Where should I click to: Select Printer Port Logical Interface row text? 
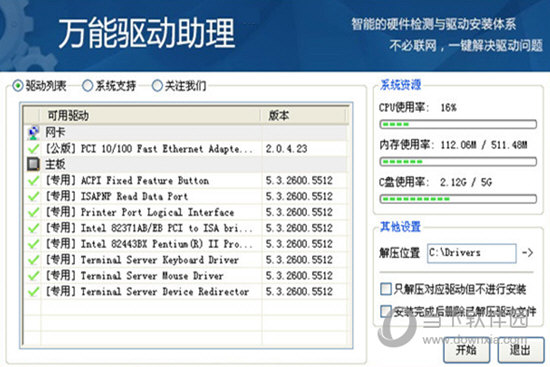[140, 212]
